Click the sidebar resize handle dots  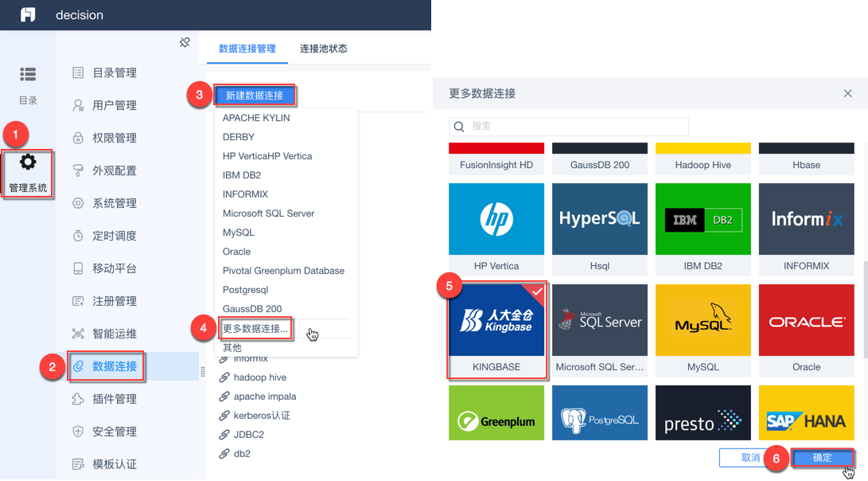203,372
